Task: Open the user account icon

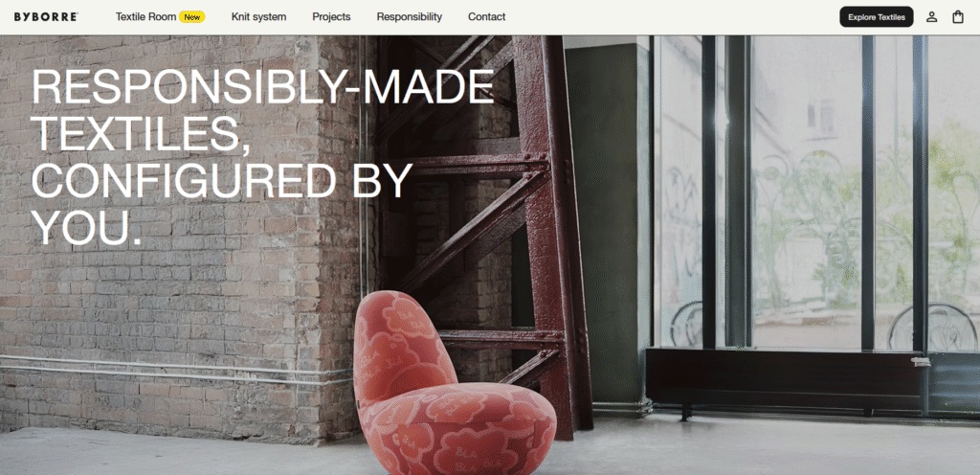Action: point(931,17)
